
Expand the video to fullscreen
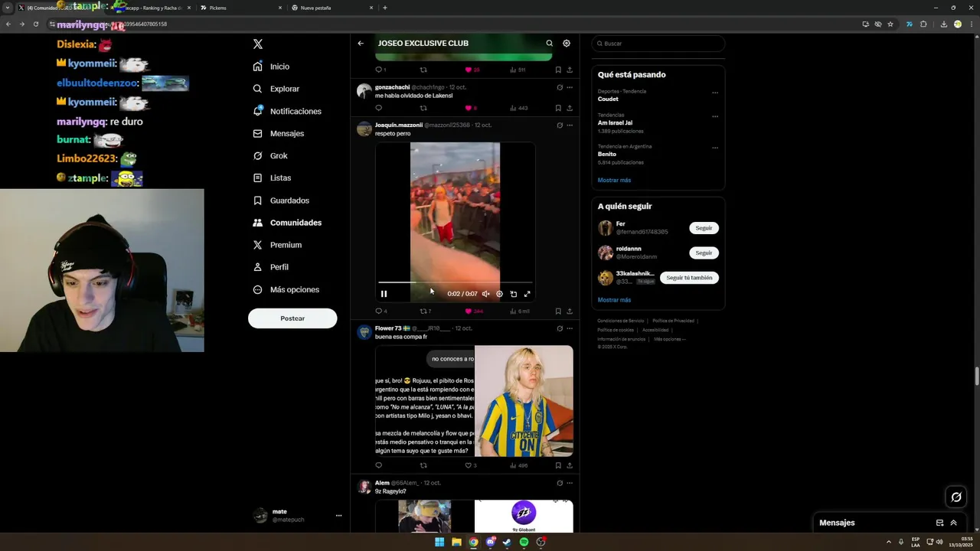(527, 294)
